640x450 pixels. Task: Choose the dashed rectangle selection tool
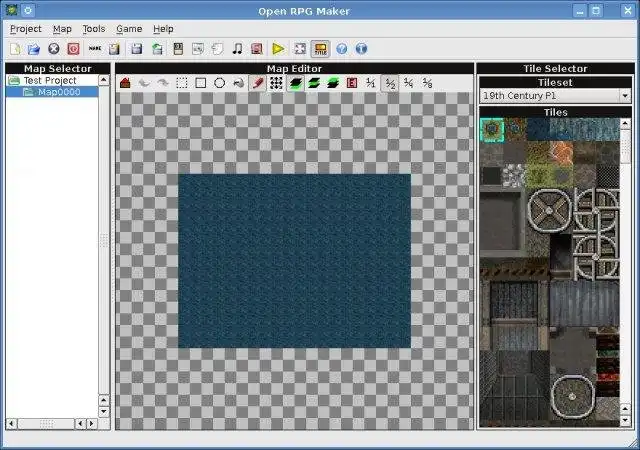tap(182, 83)
